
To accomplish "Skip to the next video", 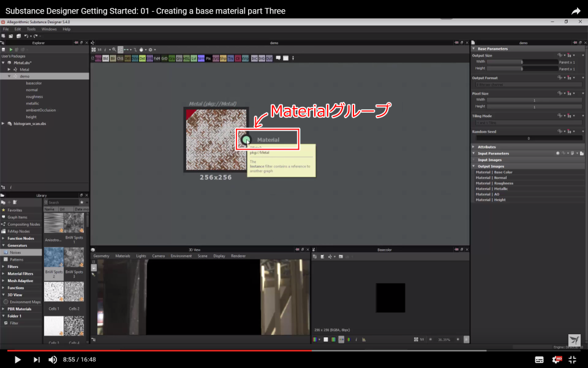I will pyautogui.click(x=36, y=359).
